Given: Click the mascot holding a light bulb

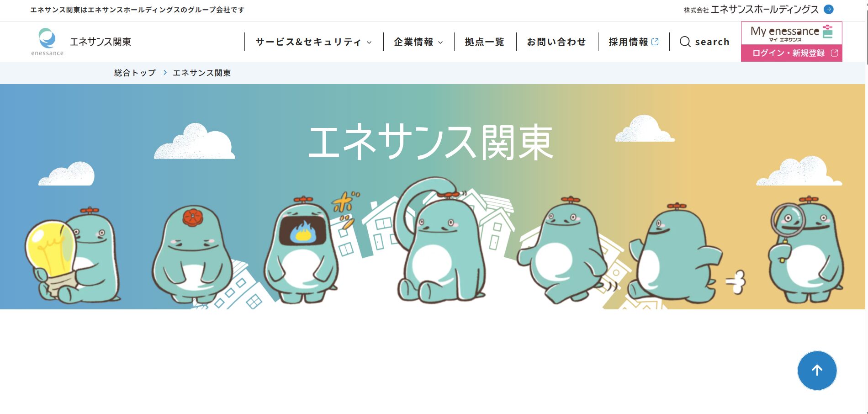Looking at the screenshot, I should (73, 255).
